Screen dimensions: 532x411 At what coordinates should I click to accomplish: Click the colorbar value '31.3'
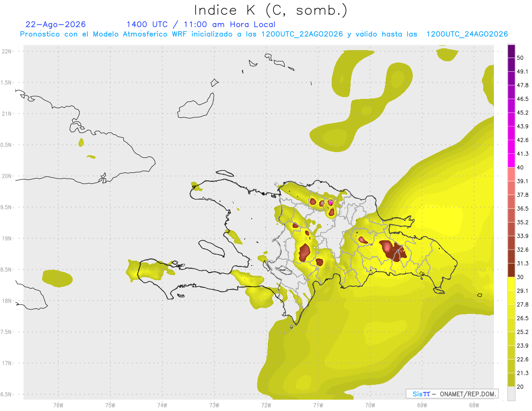click(522, 263)
